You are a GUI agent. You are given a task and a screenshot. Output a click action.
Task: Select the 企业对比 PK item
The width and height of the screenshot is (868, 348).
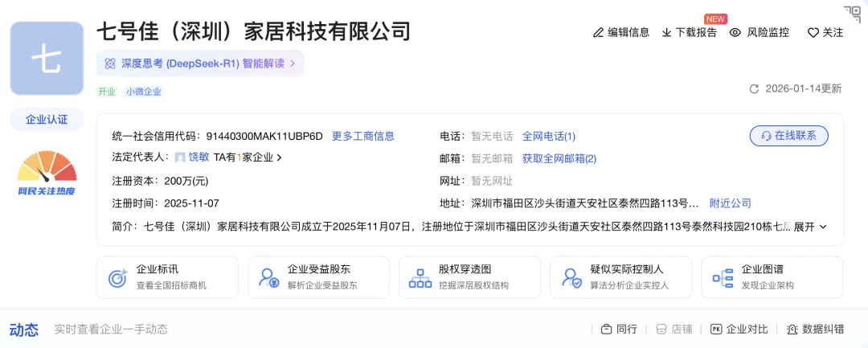coord(739,330)
